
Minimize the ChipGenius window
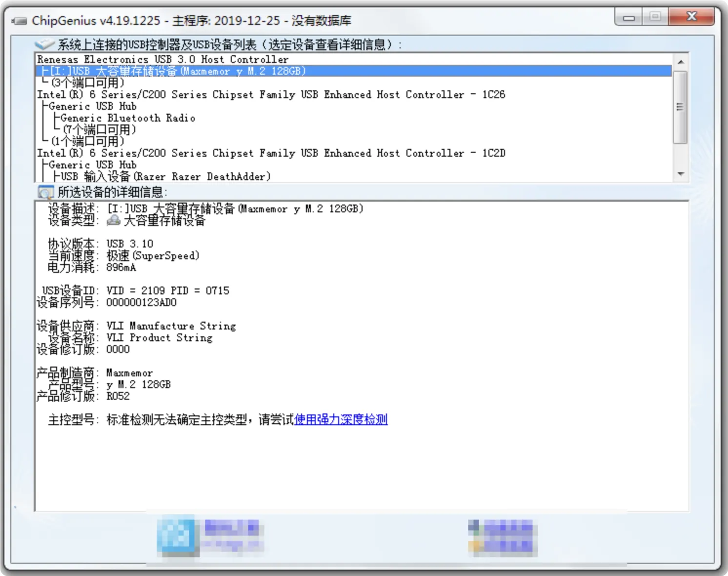coord(629,18)
